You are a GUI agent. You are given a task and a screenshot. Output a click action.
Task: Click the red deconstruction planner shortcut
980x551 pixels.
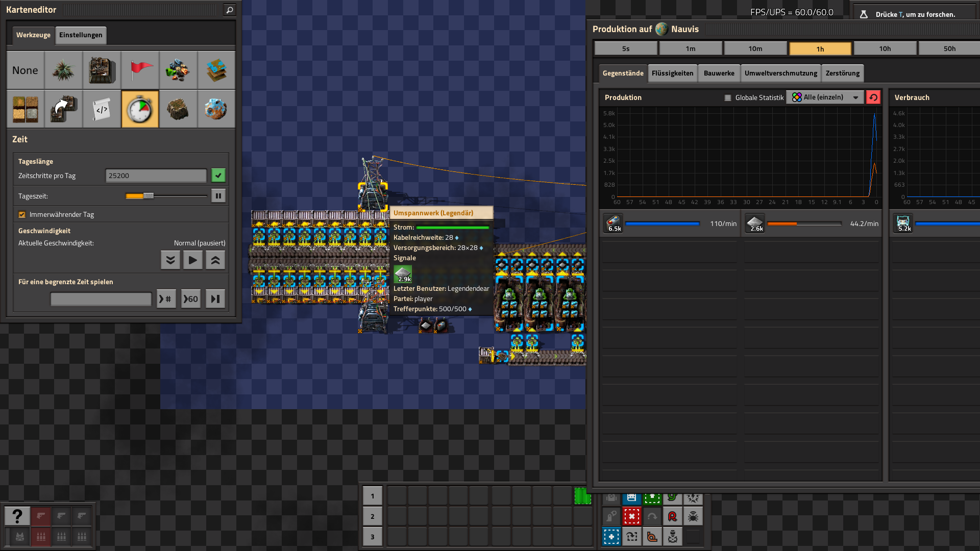pos(631,516)
